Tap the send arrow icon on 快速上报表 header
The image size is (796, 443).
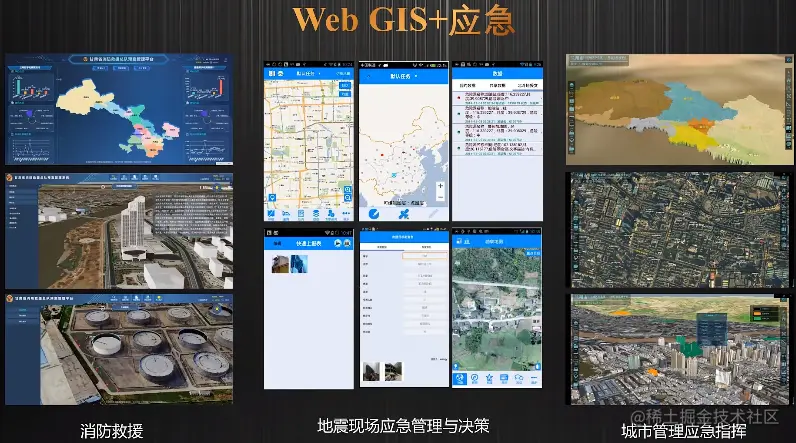pos(338,244)
